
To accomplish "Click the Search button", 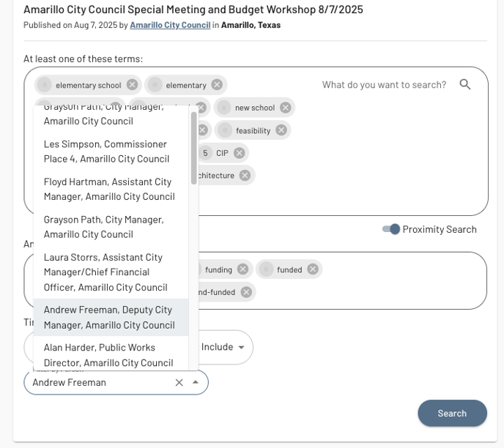I will coord(452,414).
